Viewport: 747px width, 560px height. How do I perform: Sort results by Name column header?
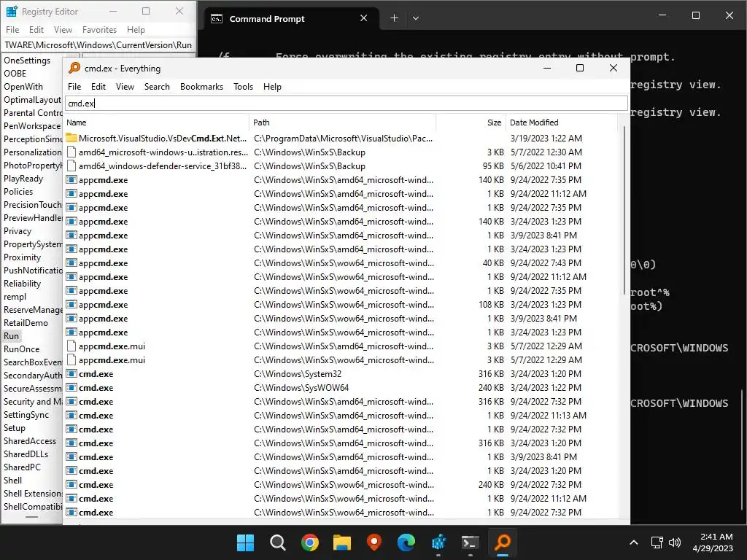pos(157,122)
